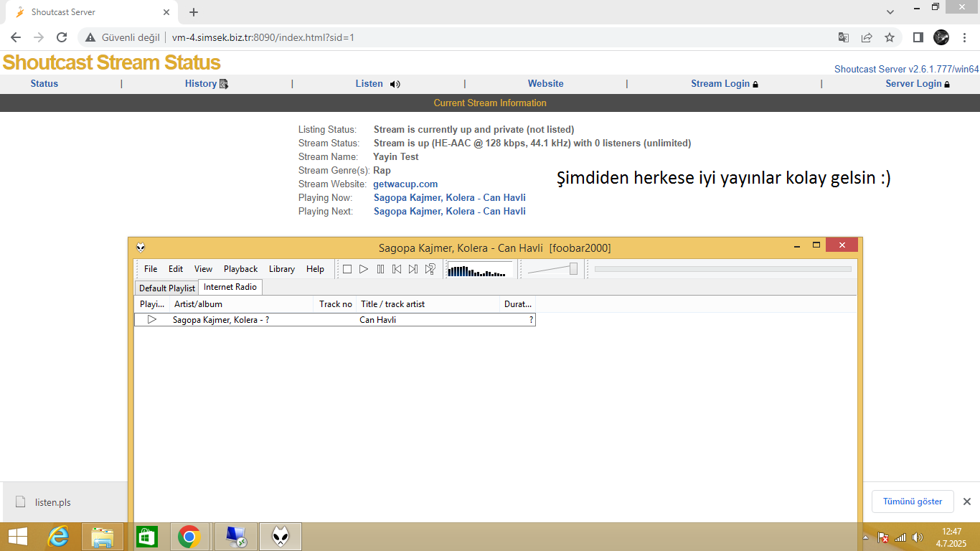Click the Tümünü göster button

click(x=913, y=501)
